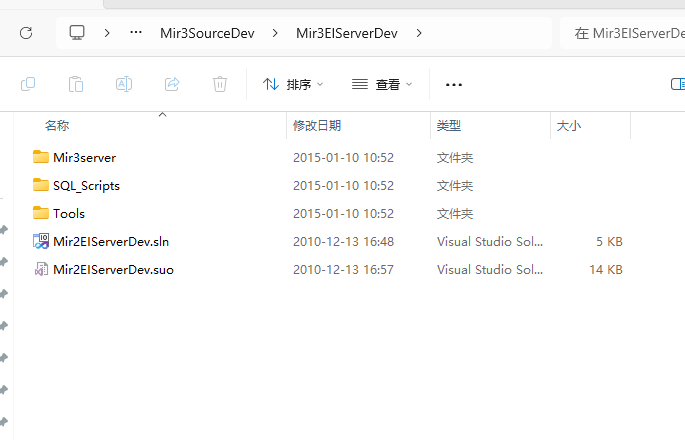Select the Tools folder name
685x440 pixels.
click(x=69, y=214)
